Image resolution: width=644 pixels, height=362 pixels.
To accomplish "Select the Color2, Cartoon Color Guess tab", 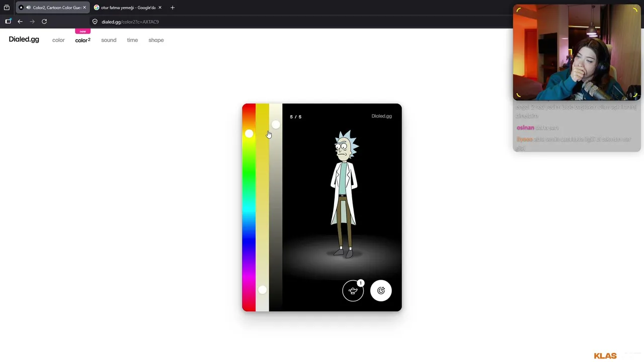I will click(53, 8).
